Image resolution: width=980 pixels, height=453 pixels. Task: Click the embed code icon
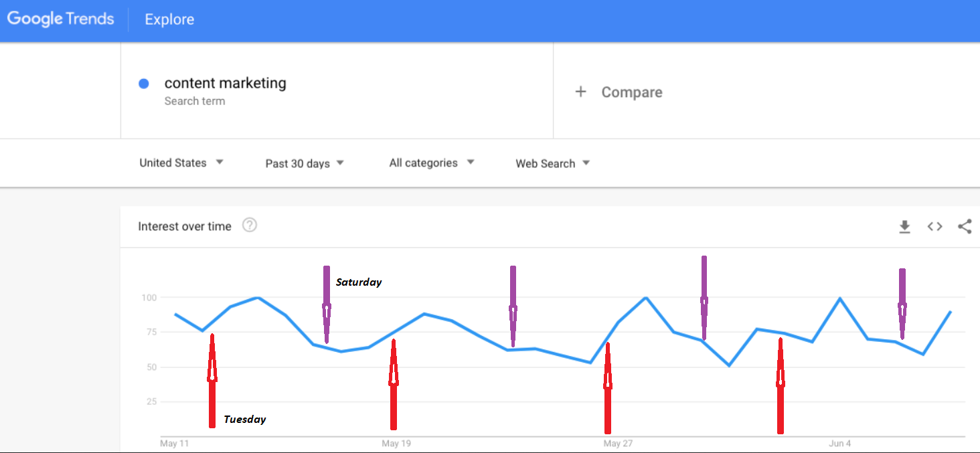(x=934, y=227)
